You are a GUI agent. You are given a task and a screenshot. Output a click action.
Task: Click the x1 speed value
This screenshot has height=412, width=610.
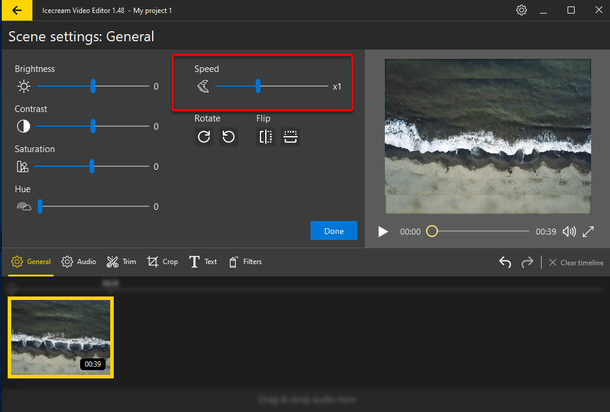[x=337, y=87]
